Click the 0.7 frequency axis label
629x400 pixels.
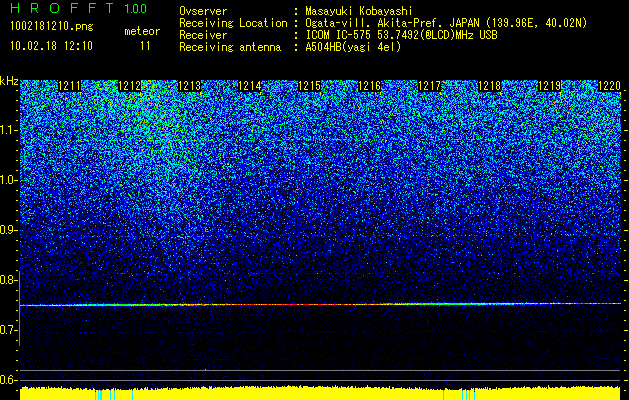point(8,330)
